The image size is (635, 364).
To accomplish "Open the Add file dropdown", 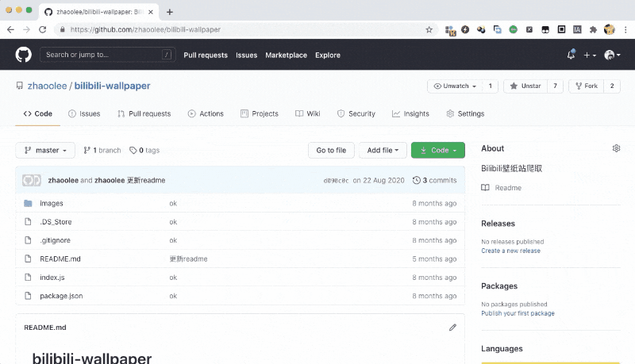I will point(383,150).
